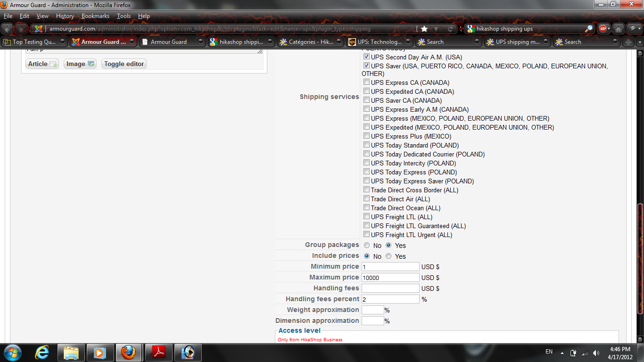
Task: Close the 'hikashop shippi...' tab
Action: [x=270, y=42]
